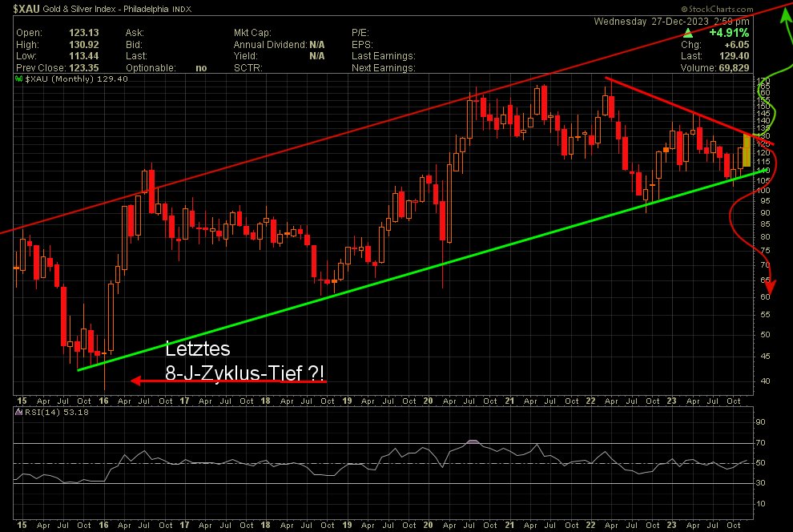The height and width of the screenshot is (532, 793).
Task: Click the 'Bid:' label
Action: pos(134,45)
